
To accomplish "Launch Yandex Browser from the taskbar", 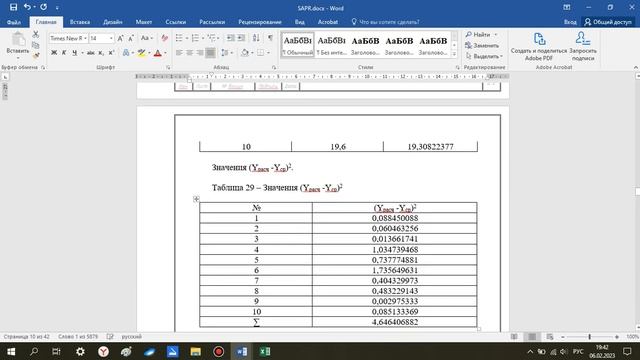I will [x=103, y=351].
